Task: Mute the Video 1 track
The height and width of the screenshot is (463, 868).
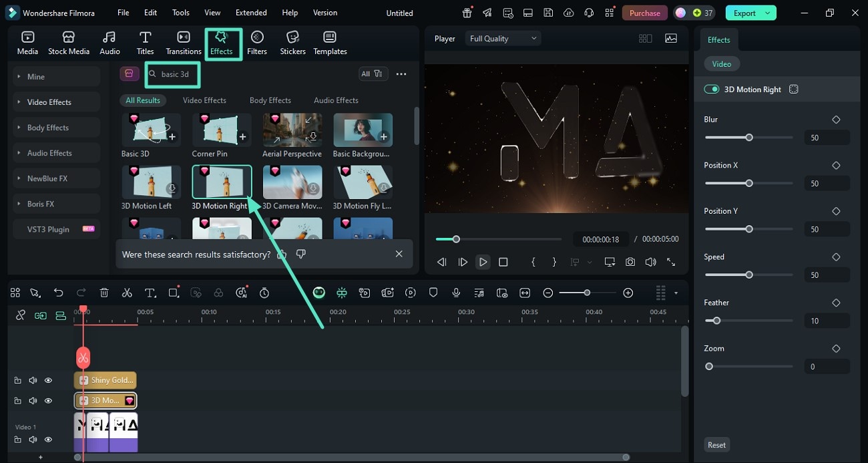Action: click(x=33, y=440)
